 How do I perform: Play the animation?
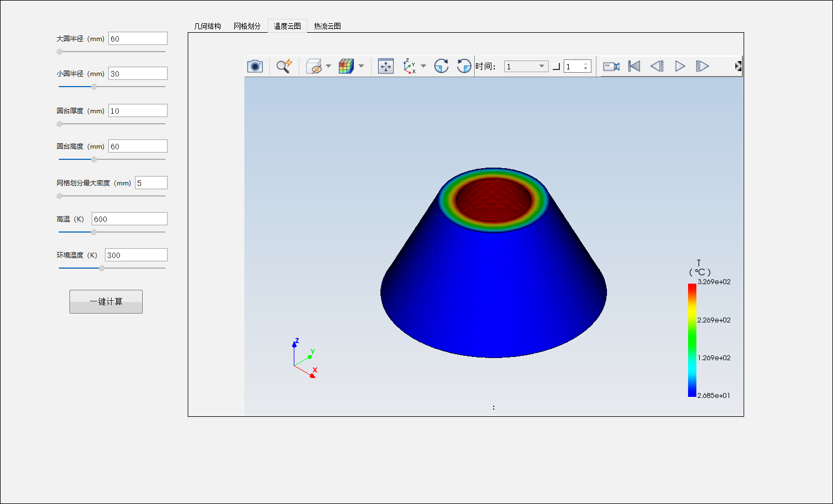tap(680, 67)
